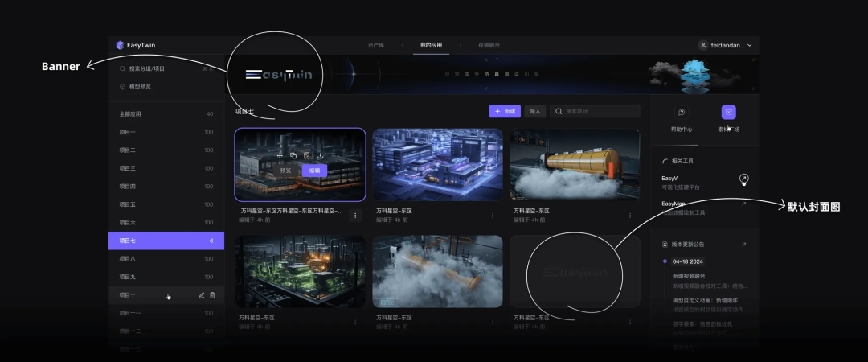Click icon between copy and download on card

[x=307, y=156]
